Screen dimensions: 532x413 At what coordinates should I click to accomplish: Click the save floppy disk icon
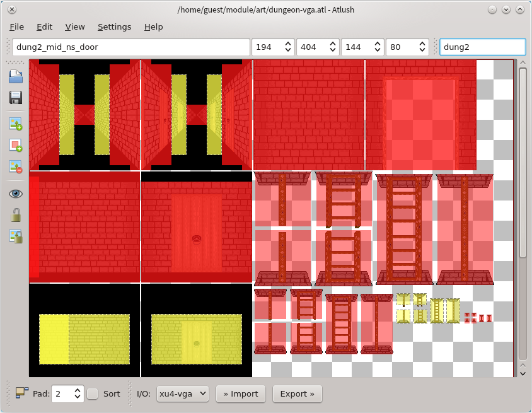(x=16, y=98)
